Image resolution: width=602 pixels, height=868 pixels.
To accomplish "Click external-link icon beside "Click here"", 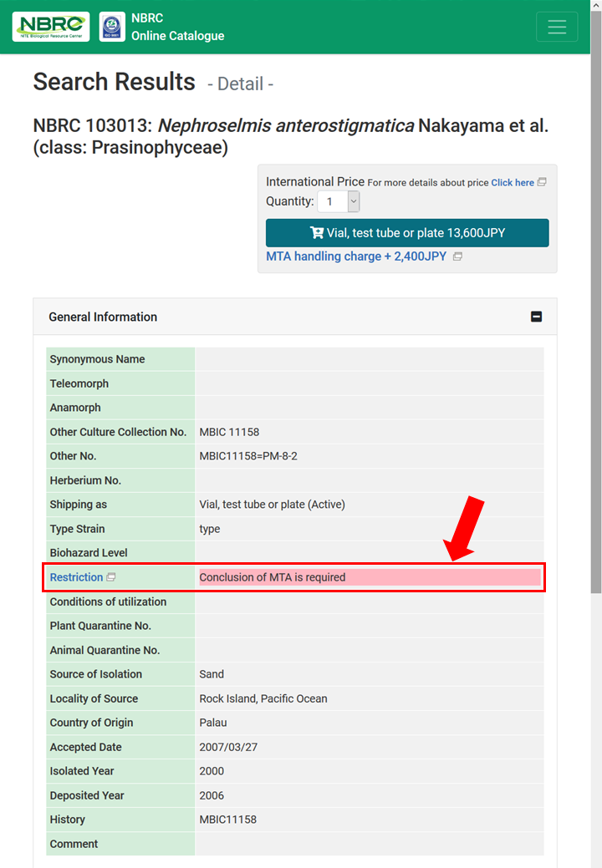I will [542, 182].
